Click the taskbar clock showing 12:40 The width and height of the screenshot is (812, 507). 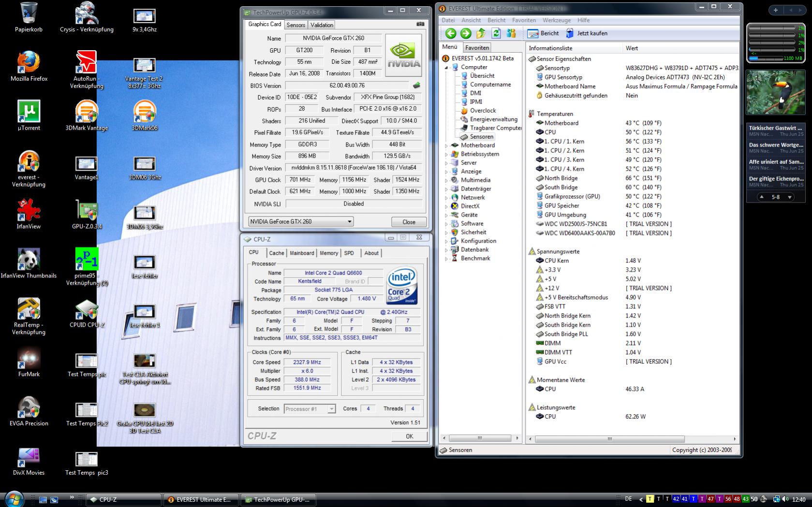(x=799, y=499)
